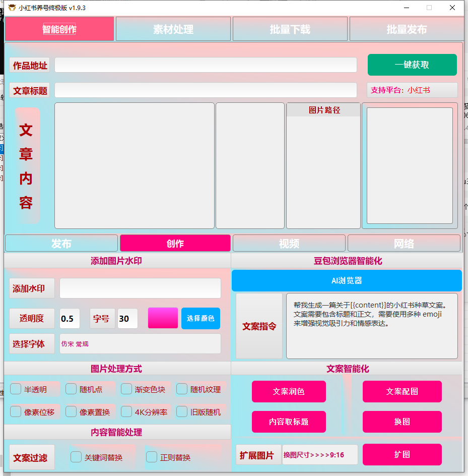The height and width of the screenshot is (476, 468).
Task: Click the 选择字体 button
Action: [32, 344]
